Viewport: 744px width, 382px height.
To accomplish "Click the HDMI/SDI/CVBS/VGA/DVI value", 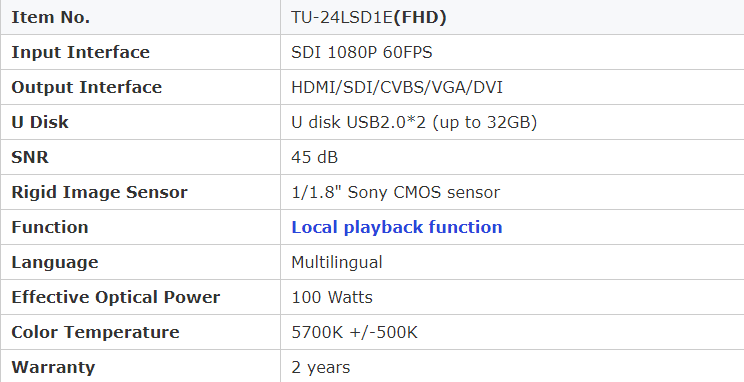I will (x=397, y=87).
